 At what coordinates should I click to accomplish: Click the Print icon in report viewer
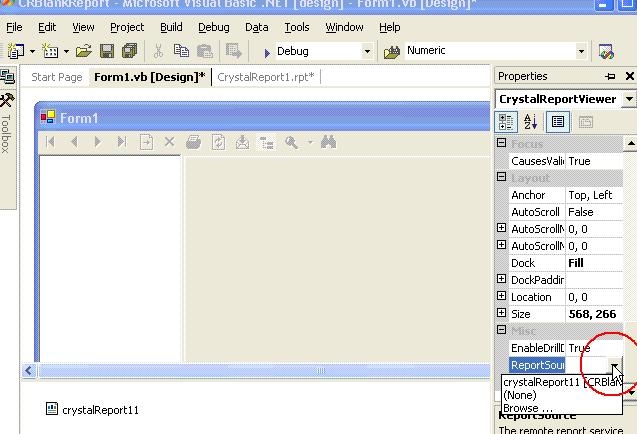(x=194, y=143)
